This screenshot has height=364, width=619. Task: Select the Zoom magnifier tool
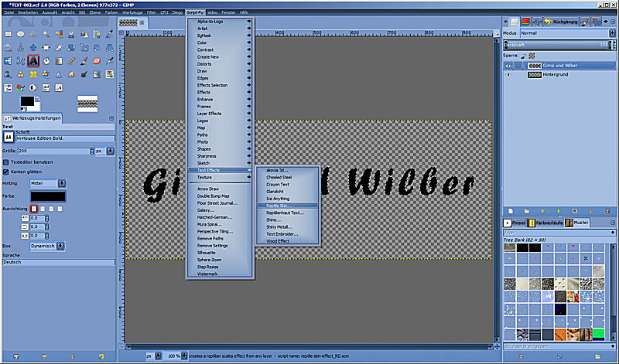tap(8, 48)
